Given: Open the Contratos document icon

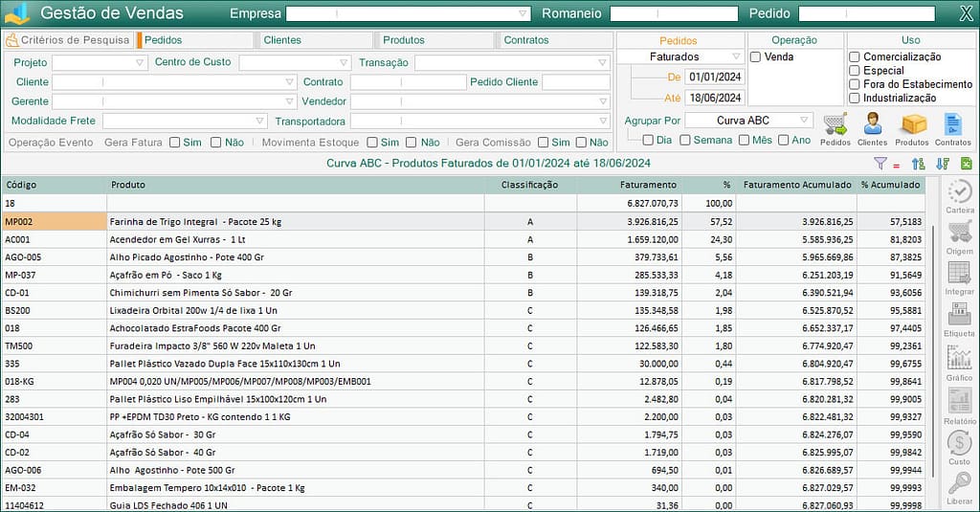Looking at the screenshot, I should [x=953, y=124].
